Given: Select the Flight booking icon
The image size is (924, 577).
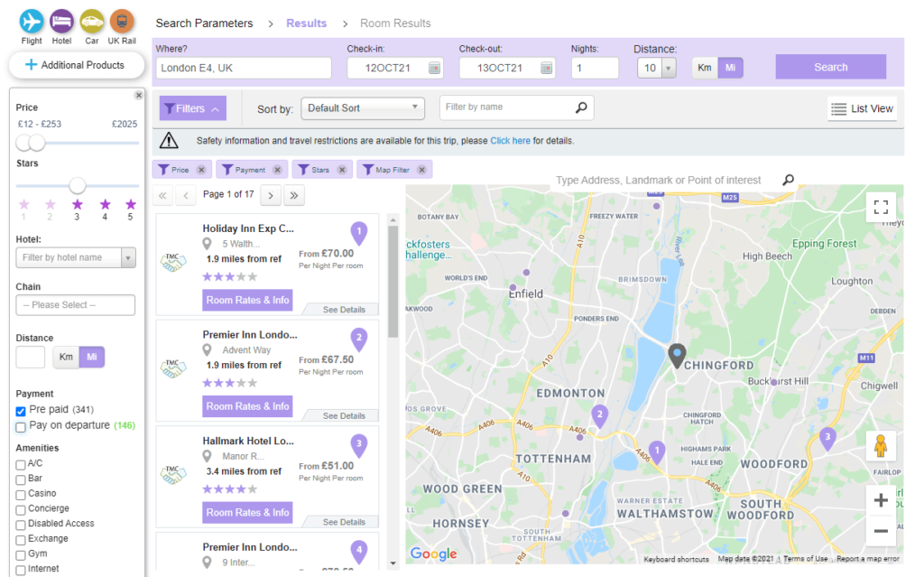Looking at the screenshot, I should [x=31, y=20].
